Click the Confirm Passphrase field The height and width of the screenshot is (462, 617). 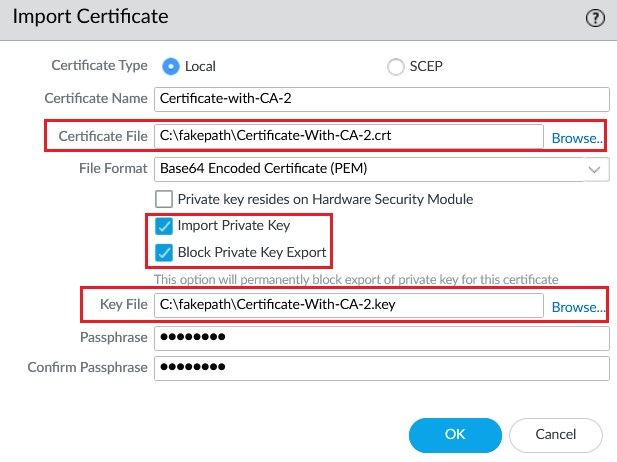point(381,368)
